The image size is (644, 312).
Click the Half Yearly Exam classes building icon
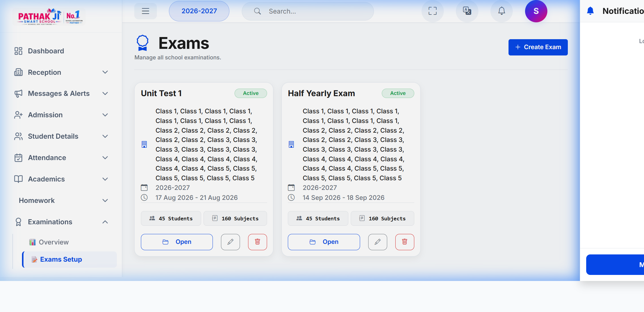pos(291,144)
